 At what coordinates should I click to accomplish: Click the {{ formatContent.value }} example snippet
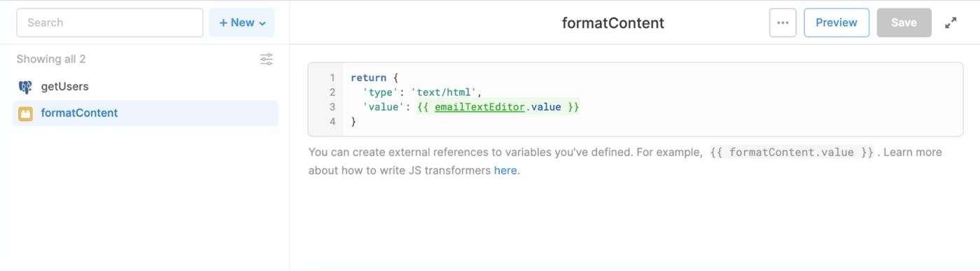pyautogui.click(x=792, y=153)
